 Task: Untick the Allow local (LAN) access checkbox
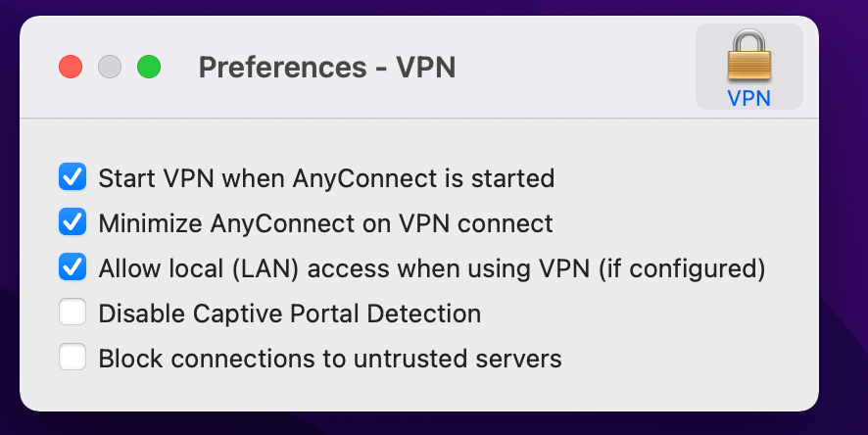[72, 267]
